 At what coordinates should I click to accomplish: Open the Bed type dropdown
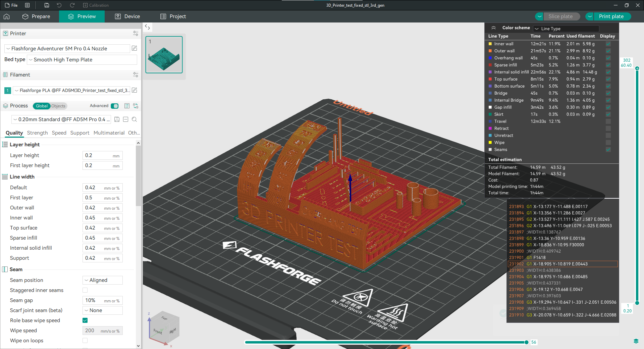(x=82, y=60)
